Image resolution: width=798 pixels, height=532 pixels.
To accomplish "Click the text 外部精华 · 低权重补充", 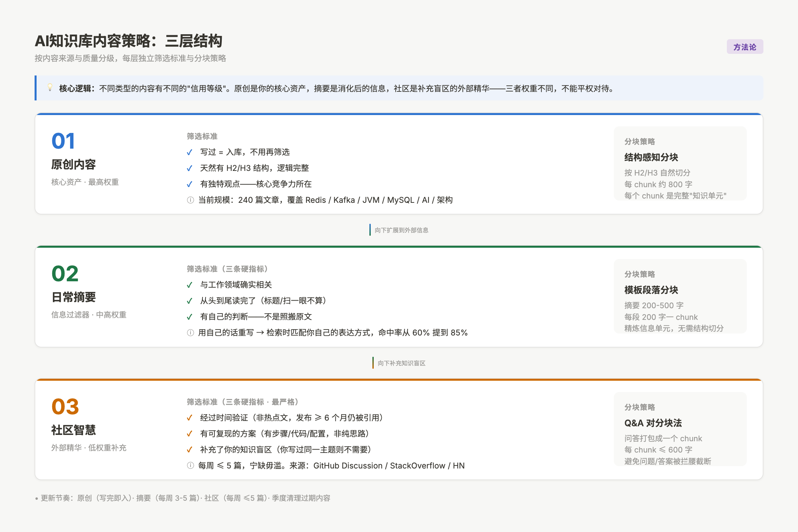I will click(x=88, y=448).
